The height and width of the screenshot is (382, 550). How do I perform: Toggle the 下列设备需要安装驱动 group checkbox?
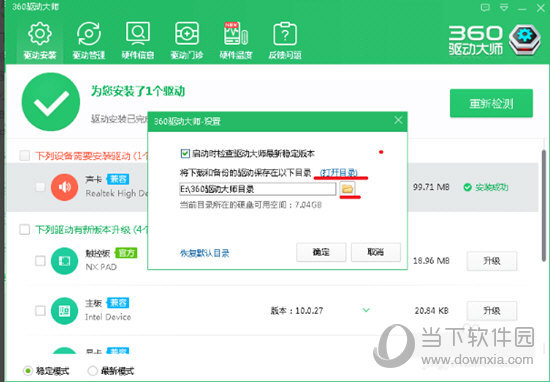point(25,155)
